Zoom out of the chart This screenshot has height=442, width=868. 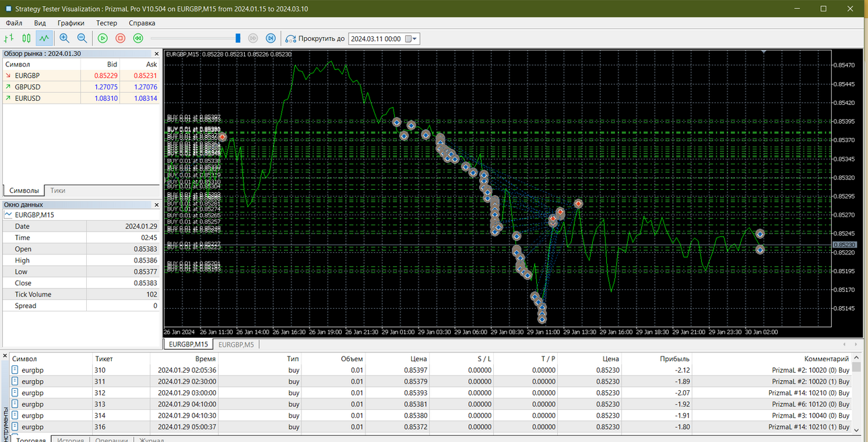[82, 38]
